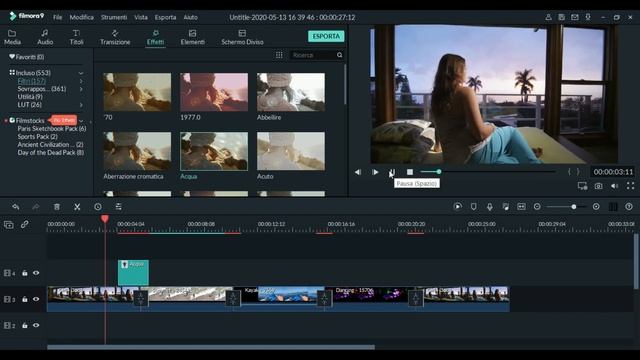Enter fullscreen preview
640x360 pixels.
[630, 186]
